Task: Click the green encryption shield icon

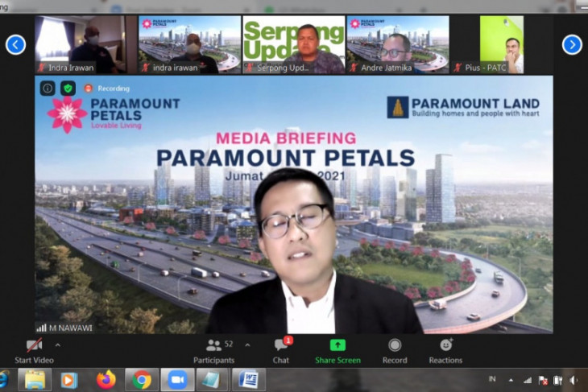Action: click(x=68, y=89)
